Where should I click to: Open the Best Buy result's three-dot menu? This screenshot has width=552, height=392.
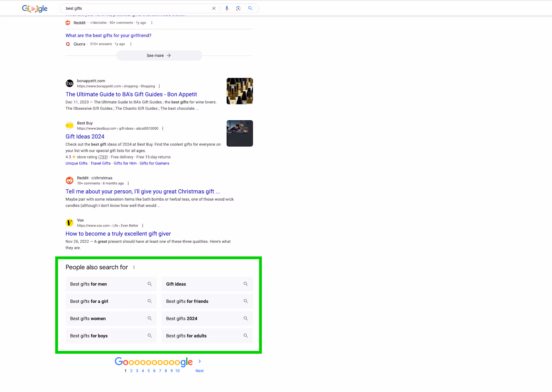pos(162,129)
